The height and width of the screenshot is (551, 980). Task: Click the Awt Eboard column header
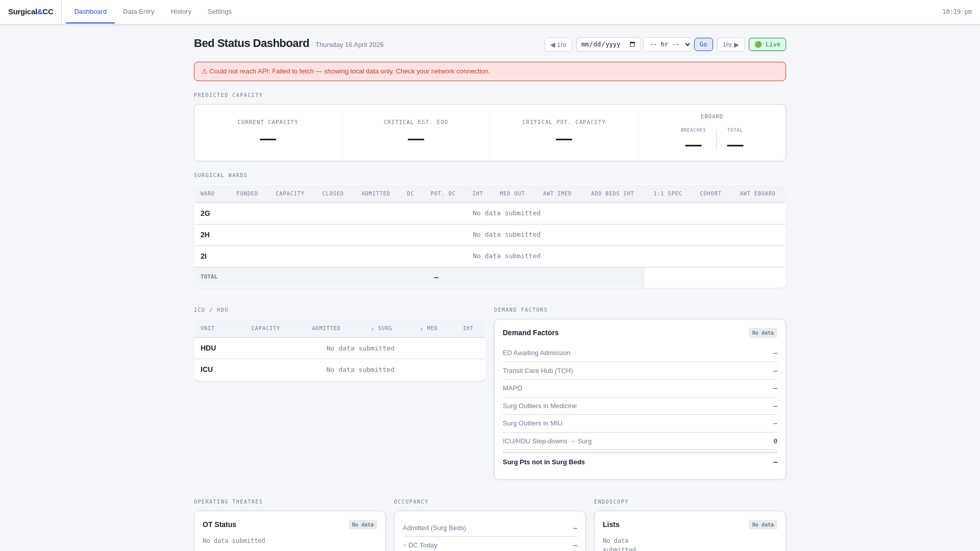pyautogui.click(x=757, y=194)
